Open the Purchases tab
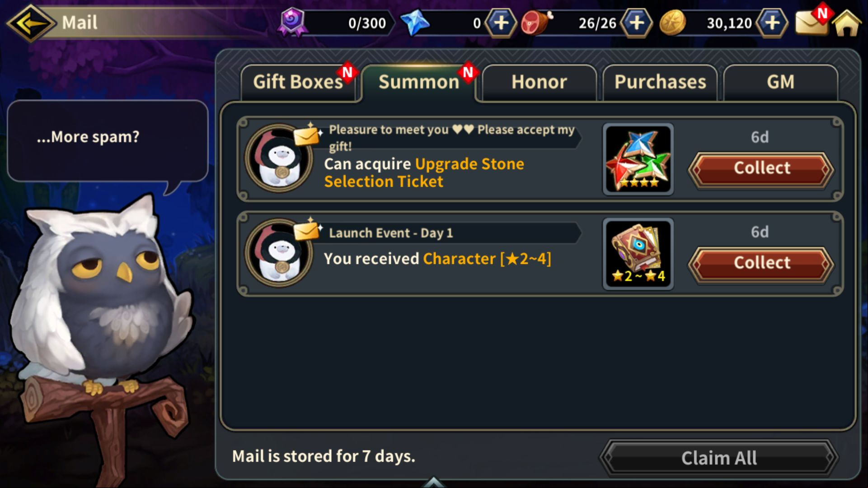Screen dimensions: 868x488 click(x=660, y=82)
